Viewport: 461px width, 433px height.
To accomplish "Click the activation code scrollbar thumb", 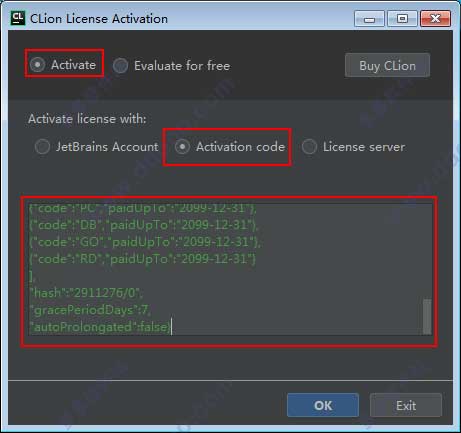I will [x=427, y=316].
